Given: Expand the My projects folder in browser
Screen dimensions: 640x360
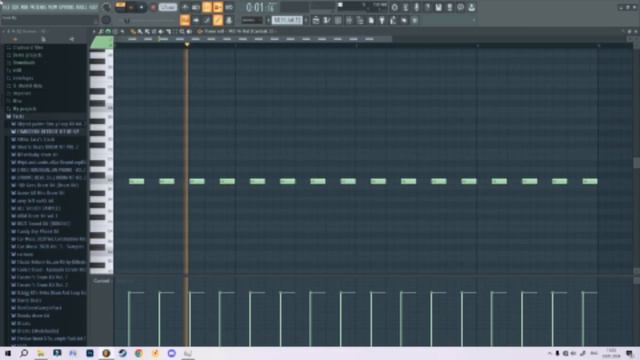Looking at the screenshot, I should 24,109.
